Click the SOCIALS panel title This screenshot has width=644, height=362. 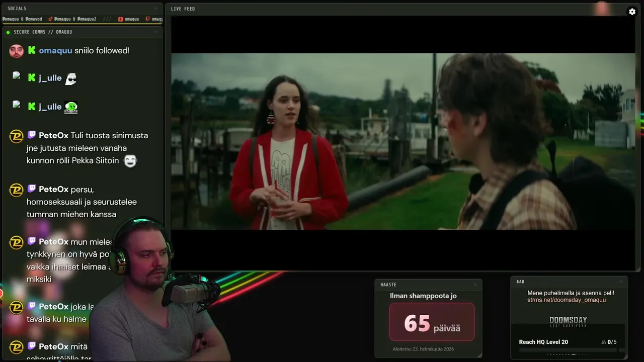[x=17, y=9]
